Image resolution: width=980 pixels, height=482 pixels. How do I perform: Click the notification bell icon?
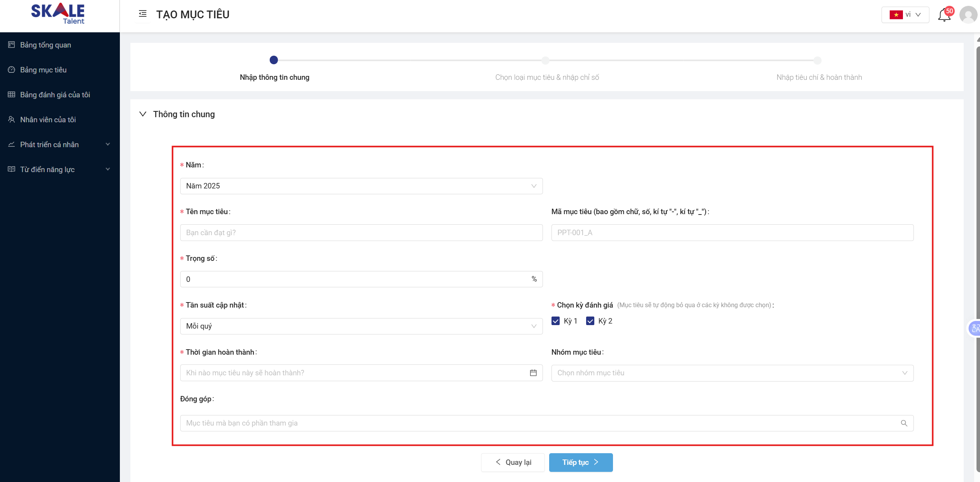(x=944, y=15)
